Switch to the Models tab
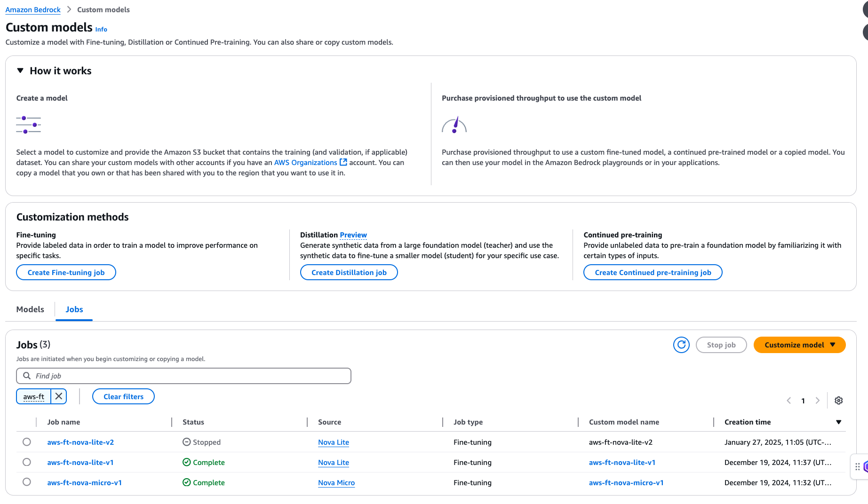 (x=30, y=309)
